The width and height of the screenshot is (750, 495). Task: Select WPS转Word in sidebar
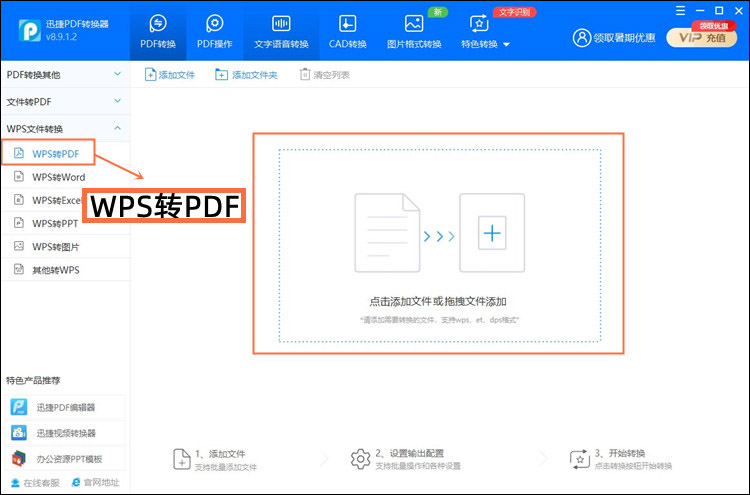[65, 177]
